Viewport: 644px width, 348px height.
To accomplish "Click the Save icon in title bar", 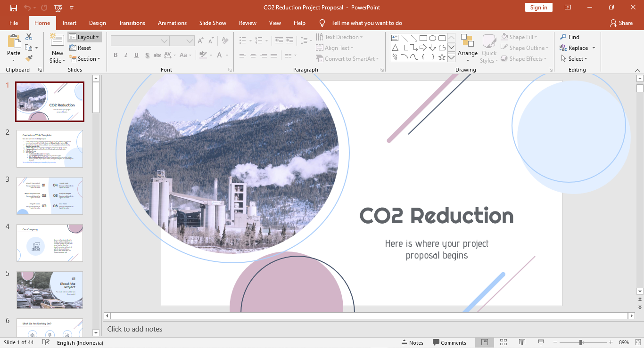I will [14, 8].
